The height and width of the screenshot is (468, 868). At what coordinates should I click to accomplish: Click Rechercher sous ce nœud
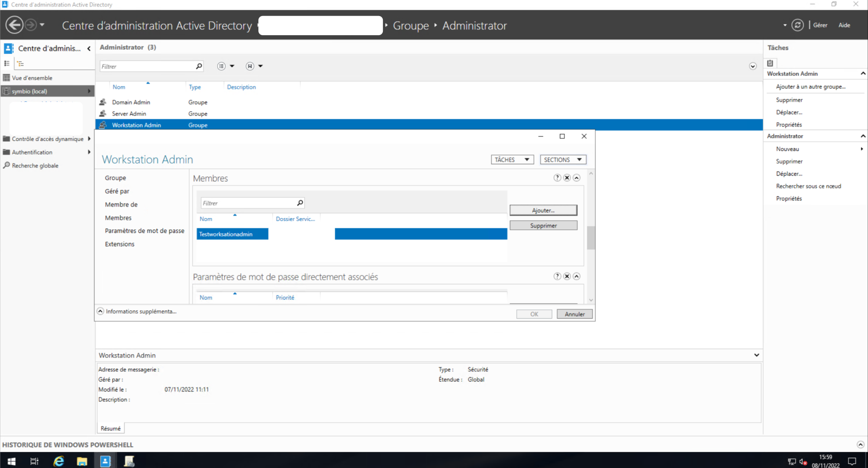pos(809,186)
